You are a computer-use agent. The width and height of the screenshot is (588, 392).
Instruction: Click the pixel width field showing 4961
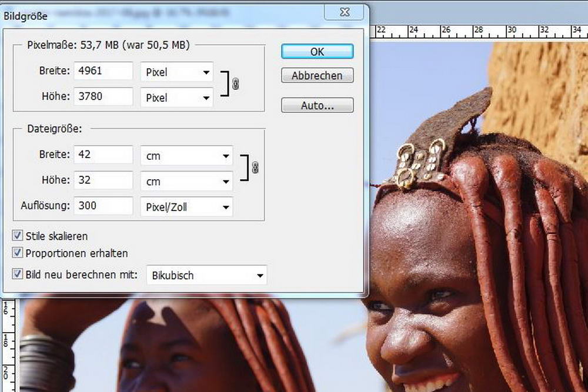coord(103,72)
